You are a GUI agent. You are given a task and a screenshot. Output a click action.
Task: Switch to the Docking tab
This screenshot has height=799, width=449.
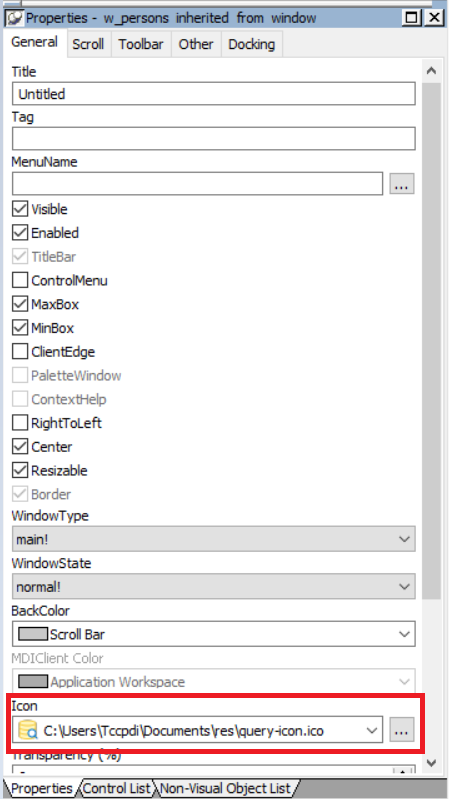(251, 44)
